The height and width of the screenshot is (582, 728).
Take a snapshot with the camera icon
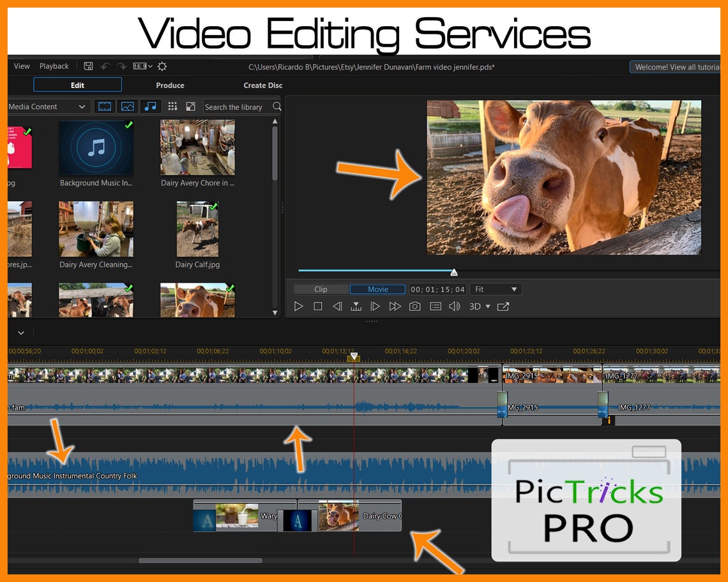pos(414,306)
